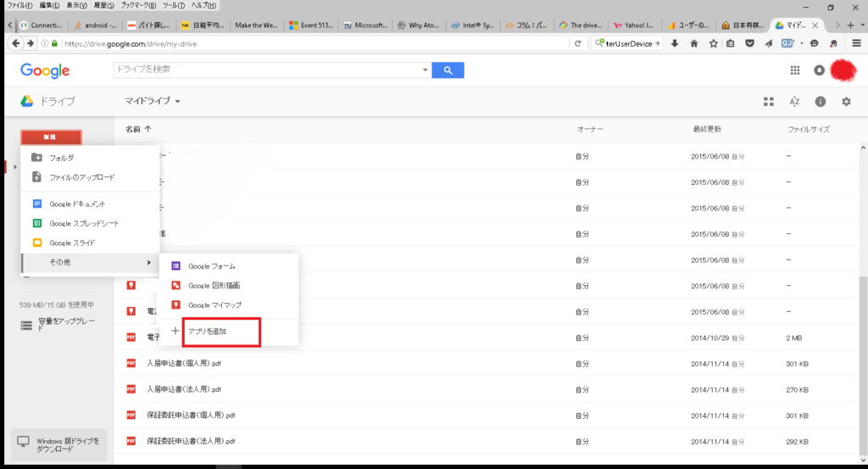Show bookmarks list icon in toolbar
Image resolution: width=868 pixels, height=469 pixels.
[731, 43]
